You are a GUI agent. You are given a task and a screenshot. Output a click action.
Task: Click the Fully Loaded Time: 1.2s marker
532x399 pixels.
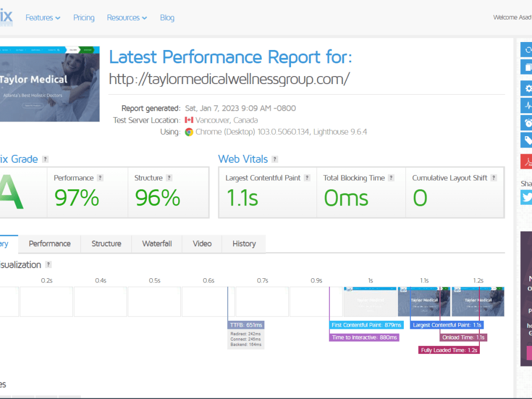[x=449, y=350]
